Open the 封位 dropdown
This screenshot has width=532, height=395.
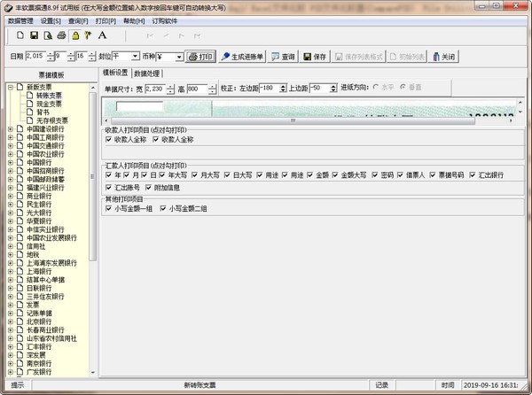click(x=135, y=56)
